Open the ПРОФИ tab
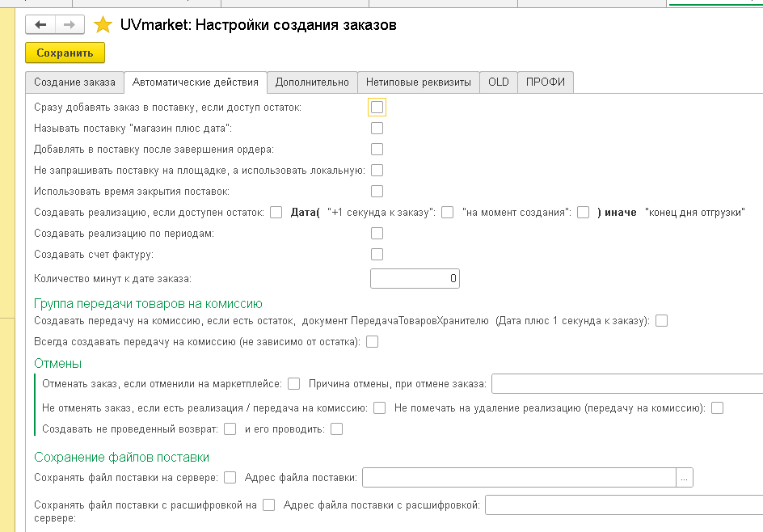Viewport: 763px width, 532px height. 546,82
